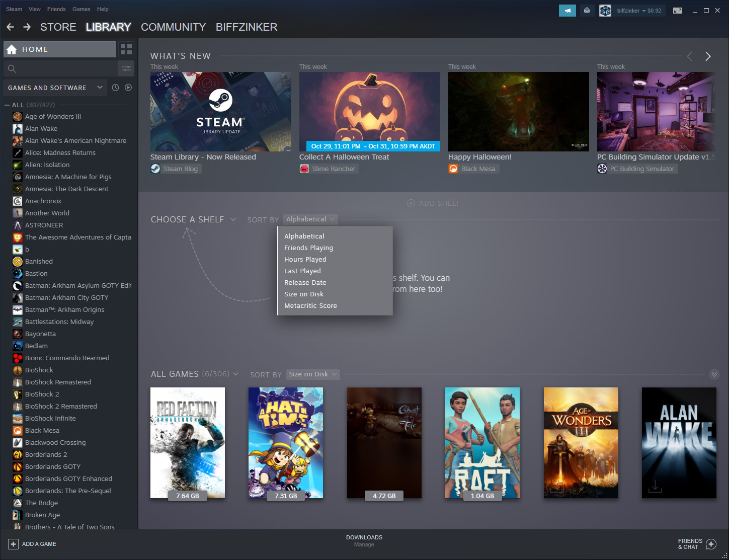
Task: Go forward with the right arrow
Action: click(27, 27)
